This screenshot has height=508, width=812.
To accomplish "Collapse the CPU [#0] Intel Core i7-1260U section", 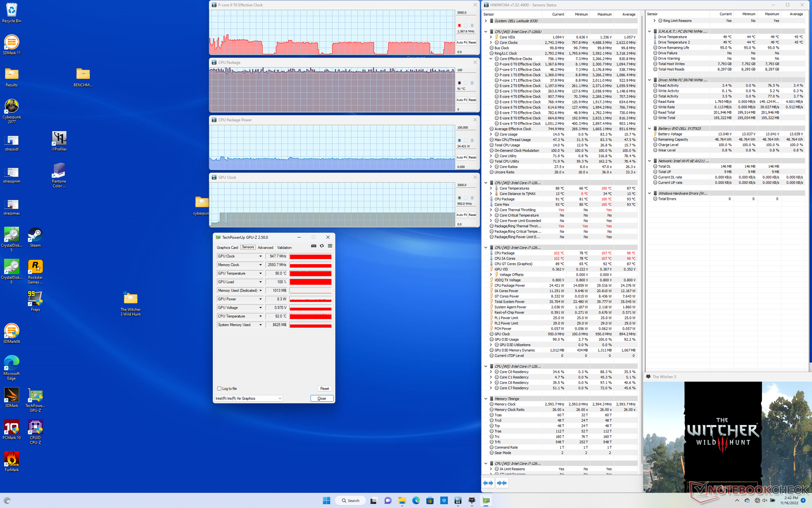I will [486, 32].
